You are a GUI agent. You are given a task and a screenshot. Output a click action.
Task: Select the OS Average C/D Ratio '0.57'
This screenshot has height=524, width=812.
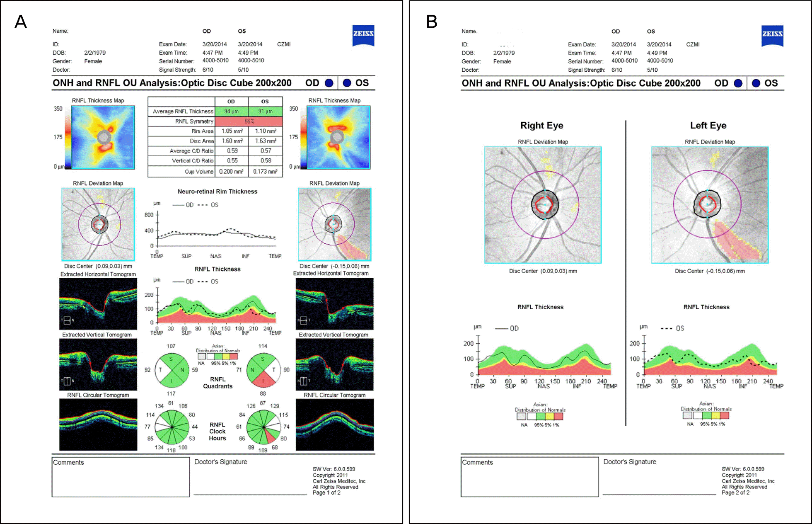(x=266, y=151)
